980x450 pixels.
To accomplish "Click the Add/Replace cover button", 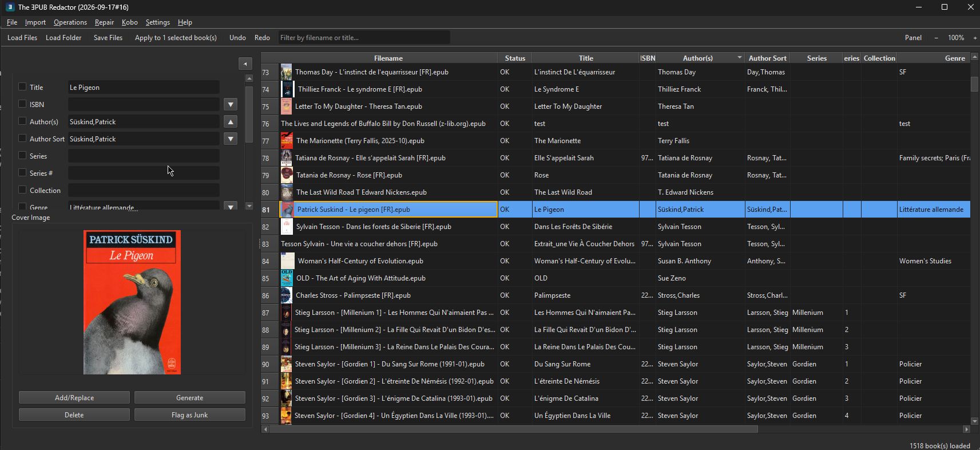I will tap(74, 397).
